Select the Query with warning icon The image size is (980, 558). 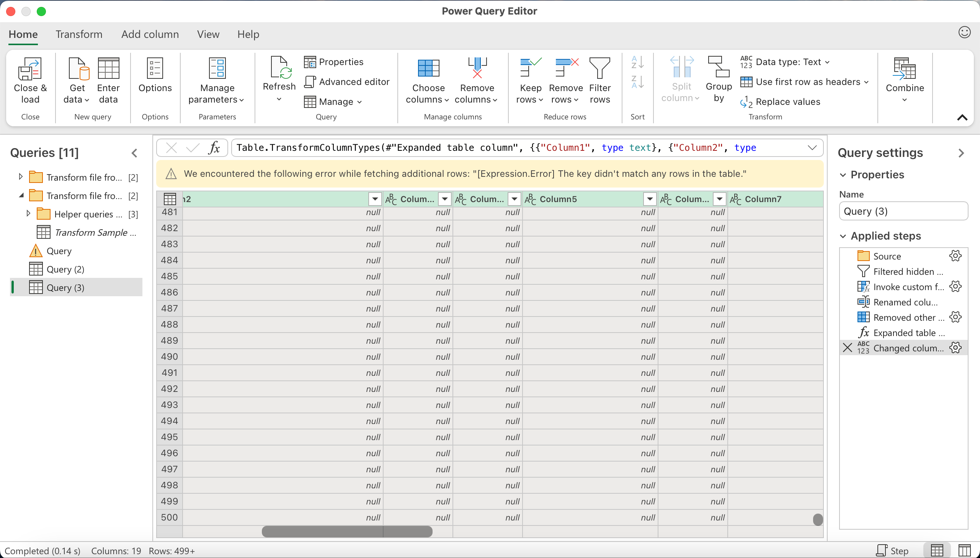[x=76, y=251]
